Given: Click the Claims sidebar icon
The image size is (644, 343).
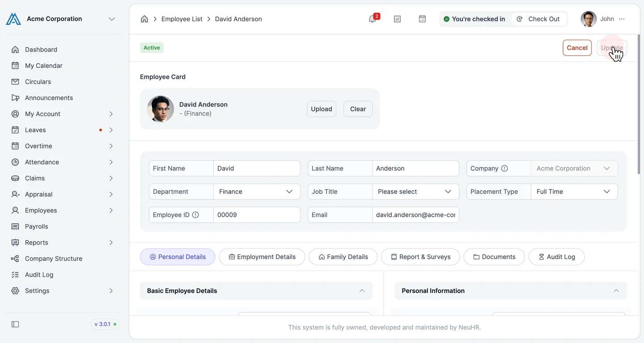Looking at the screenshot, I should pyautogui.click(x=15, y=178).
